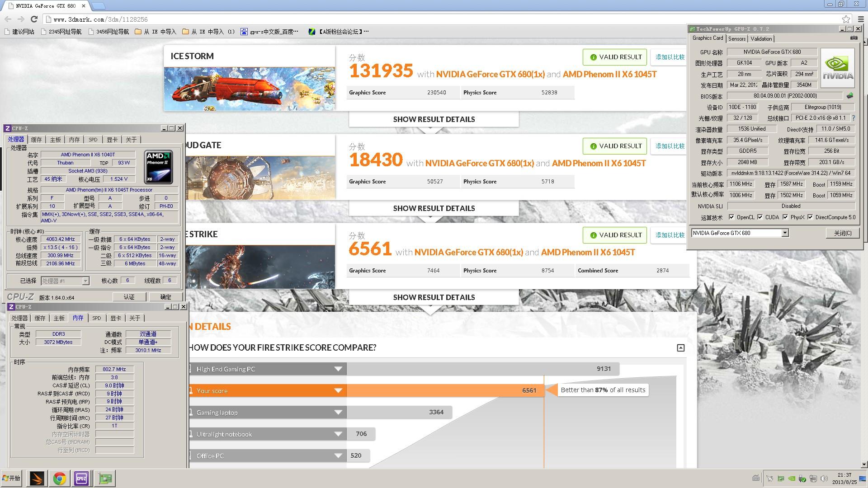Toggle the CUDA checkbox

click(x=760, y=217)
